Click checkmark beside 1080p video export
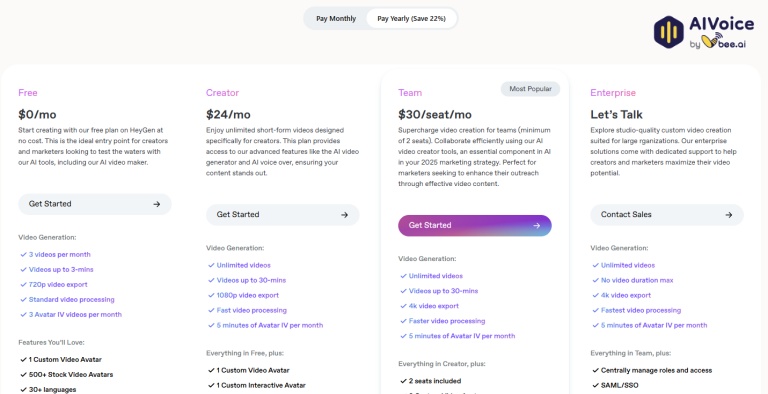 click(x=211, y=295)
